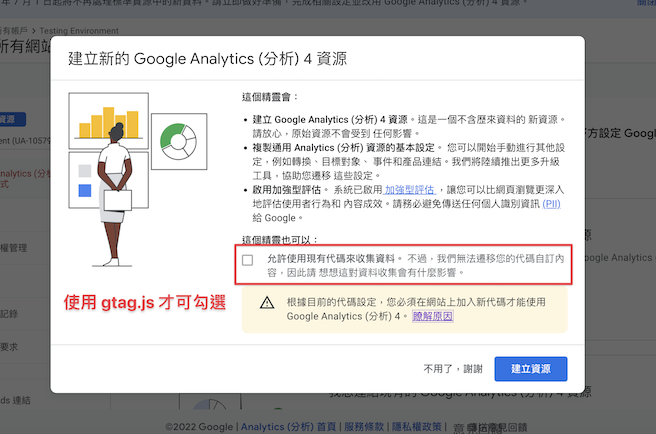Click the bar chart illustration in dialog

tap(108, 121)
